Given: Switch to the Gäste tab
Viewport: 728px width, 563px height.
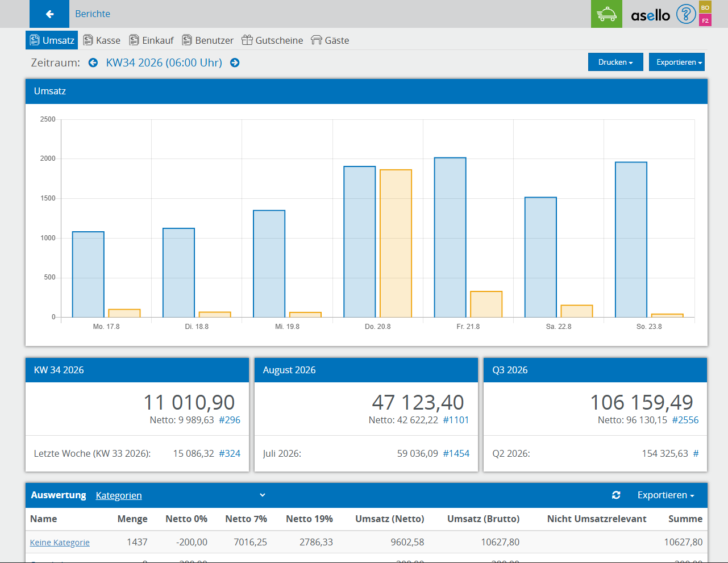Looking at the screenshot, I should [330, 40].
